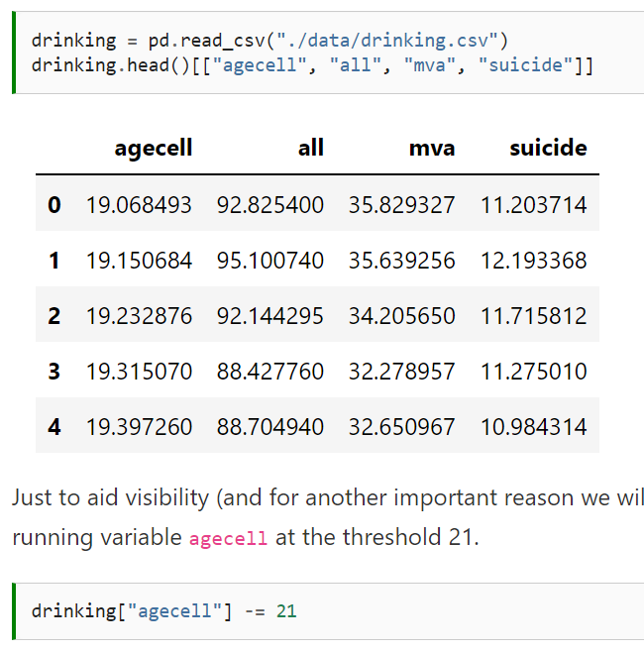
Task: Click cell value 19.315070
Action: 139,372
